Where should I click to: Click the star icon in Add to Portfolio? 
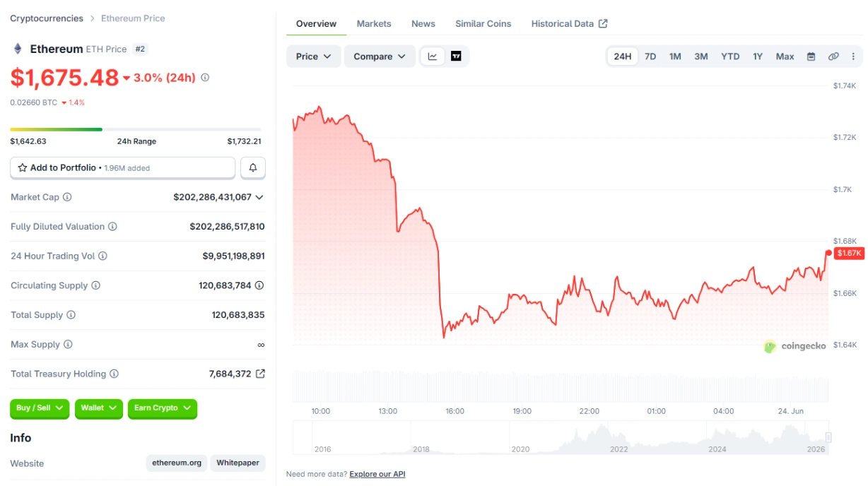(23, 168)
